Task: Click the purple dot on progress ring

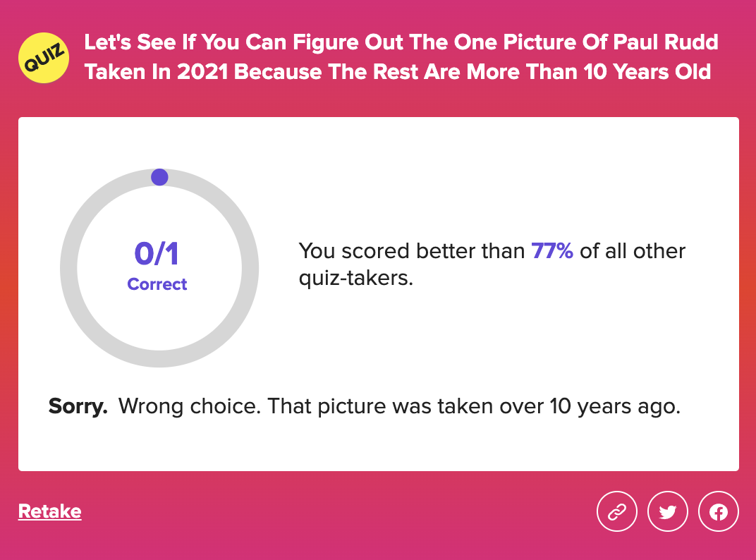Action: pos(159,177)
